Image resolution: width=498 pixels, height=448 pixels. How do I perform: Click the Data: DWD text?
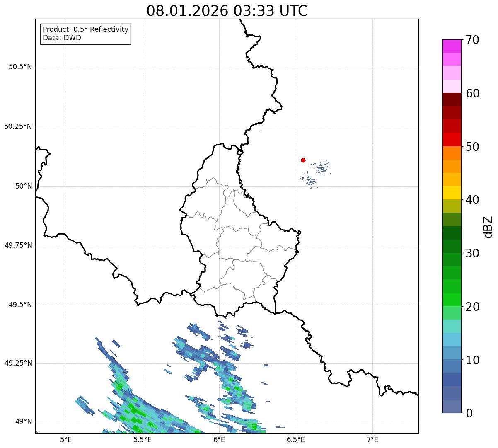62,38
